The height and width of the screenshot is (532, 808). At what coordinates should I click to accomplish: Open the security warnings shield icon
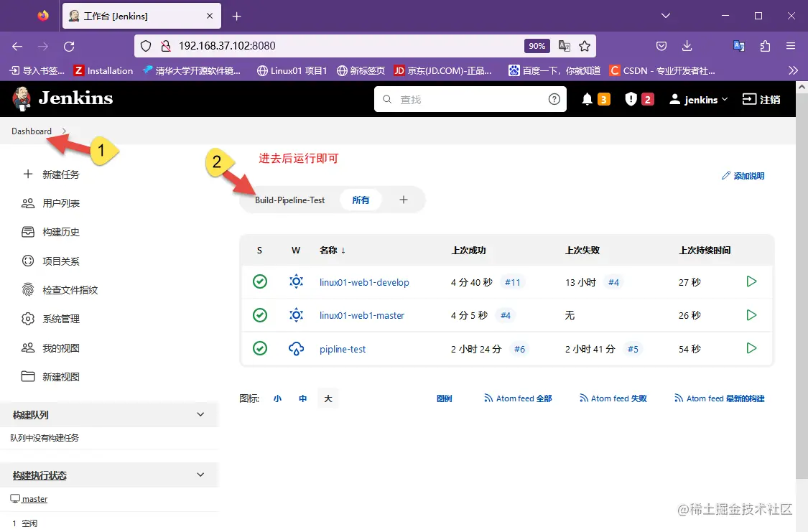coord(631,99)
